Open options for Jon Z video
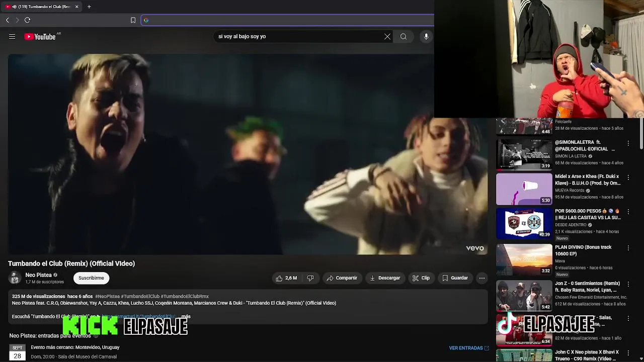This screenshot has height=362, width=644. (628, 285)
